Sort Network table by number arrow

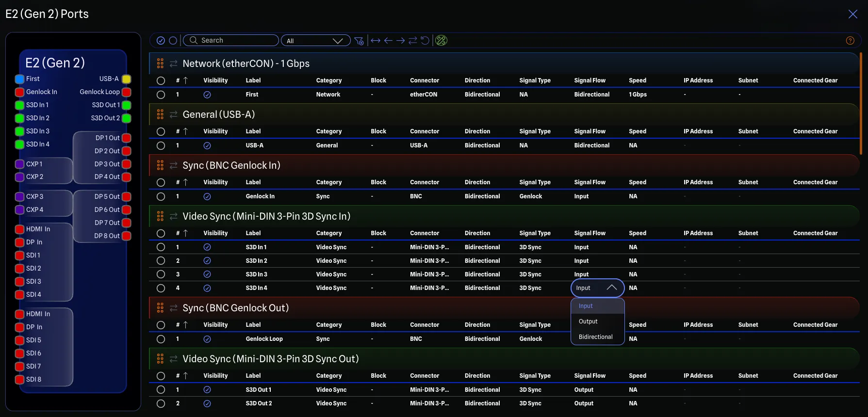[185, 80]
